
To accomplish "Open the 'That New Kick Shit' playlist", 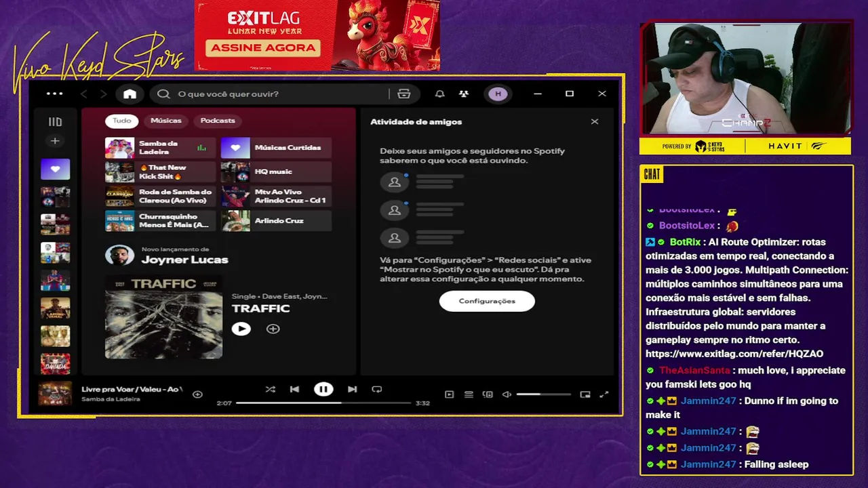I will (160, 172).
